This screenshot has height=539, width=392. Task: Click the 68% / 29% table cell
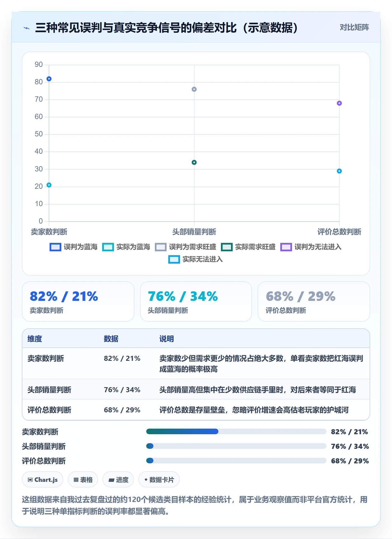tap(122, 410)
